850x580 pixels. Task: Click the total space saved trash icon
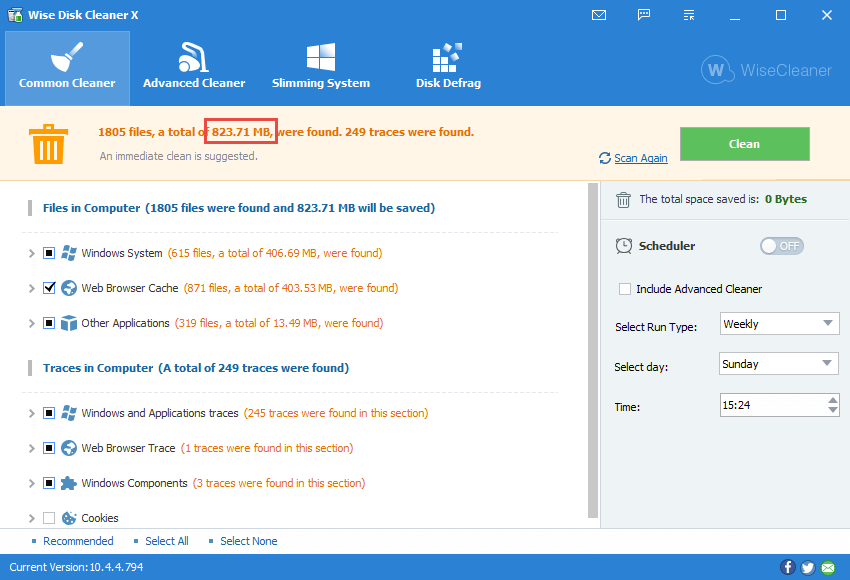click(623, 200)
